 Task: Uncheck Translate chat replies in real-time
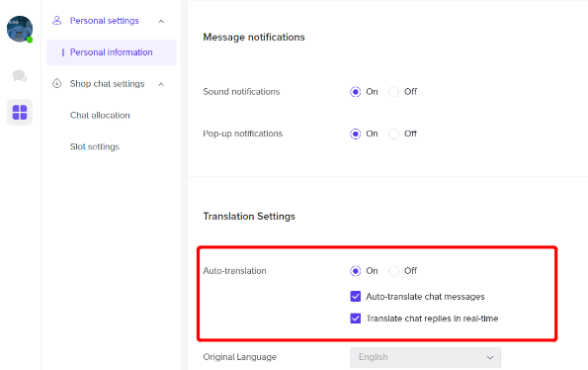[x=356, y=319]
